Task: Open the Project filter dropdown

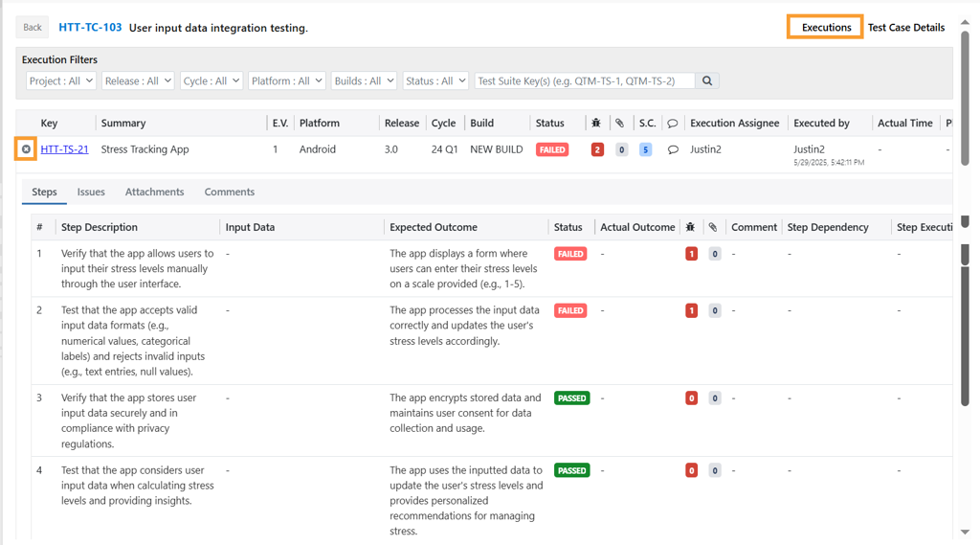Action: point(61,80)
